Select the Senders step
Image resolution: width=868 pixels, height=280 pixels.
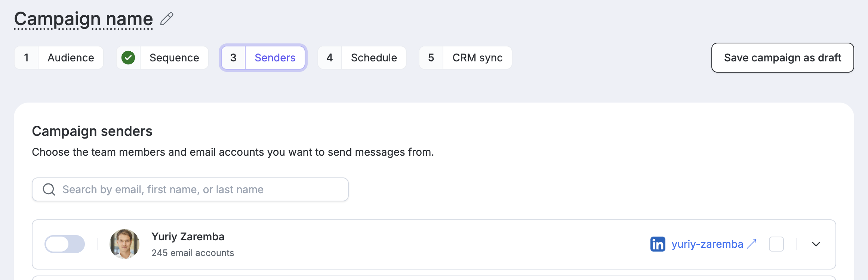click(x=263, y=58)
